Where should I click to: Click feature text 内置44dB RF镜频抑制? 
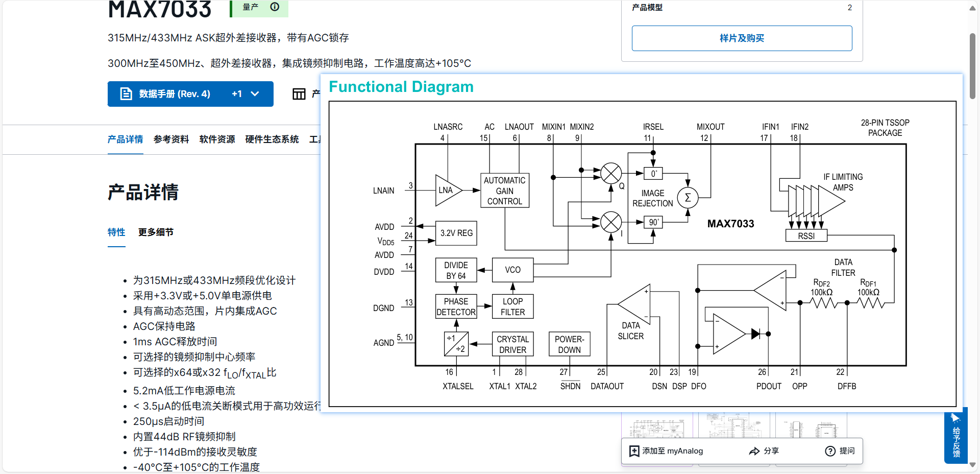click(x=184, y=437)
